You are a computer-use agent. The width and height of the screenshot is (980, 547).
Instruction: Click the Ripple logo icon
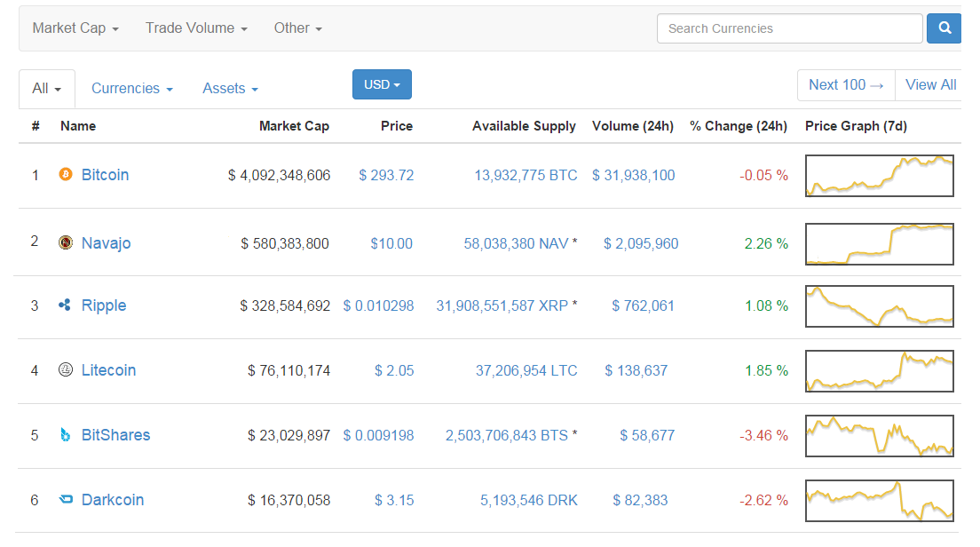click(x=65, y=305)
